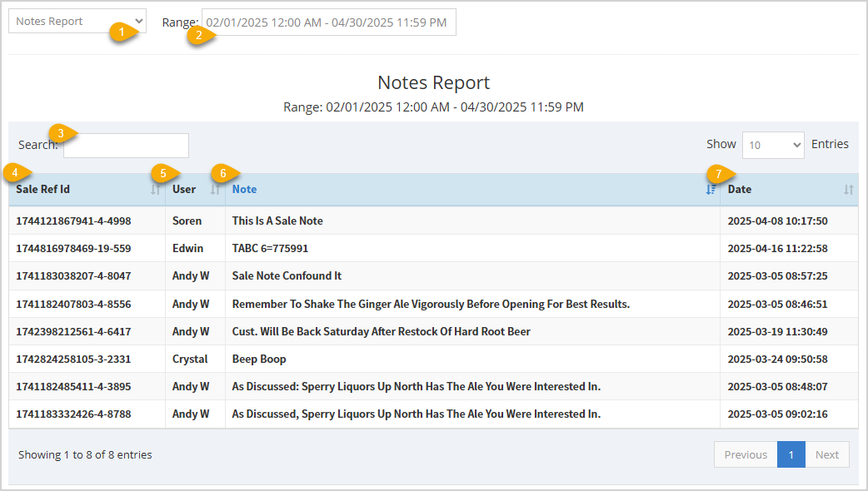Click the active sort icon on Note column
868x491 pixels.
pos(710,190)
